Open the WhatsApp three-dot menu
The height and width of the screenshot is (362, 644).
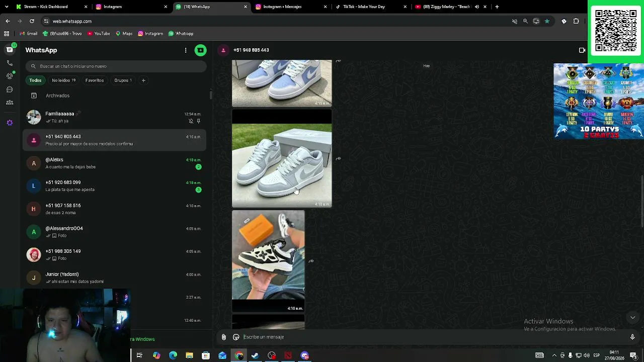pyautogui.click(x=186, y=50)
